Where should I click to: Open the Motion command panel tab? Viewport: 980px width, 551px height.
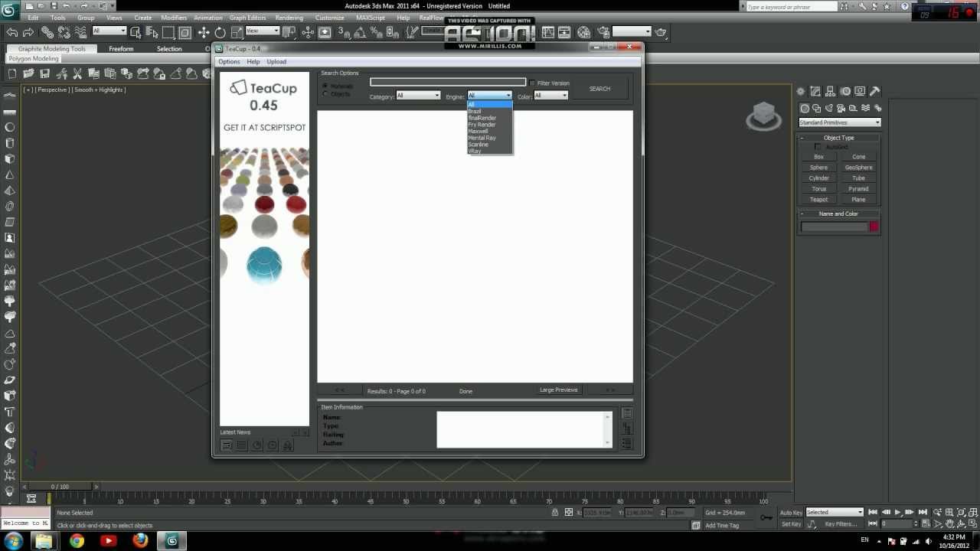point(845,91)
